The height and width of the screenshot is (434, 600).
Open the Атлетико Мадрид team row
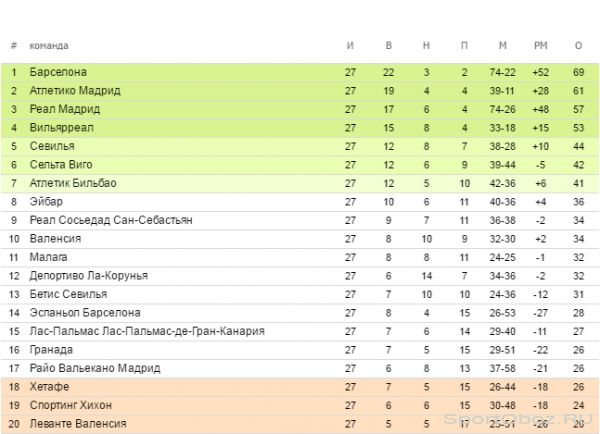300,91
